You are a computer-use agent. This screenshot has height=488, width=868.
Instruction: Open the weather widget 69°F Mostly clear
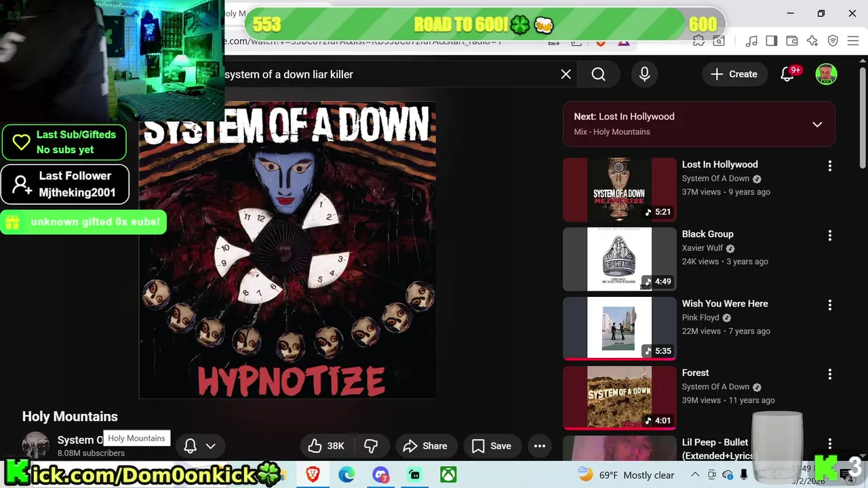pyautogui.click(x=626, y=475)
